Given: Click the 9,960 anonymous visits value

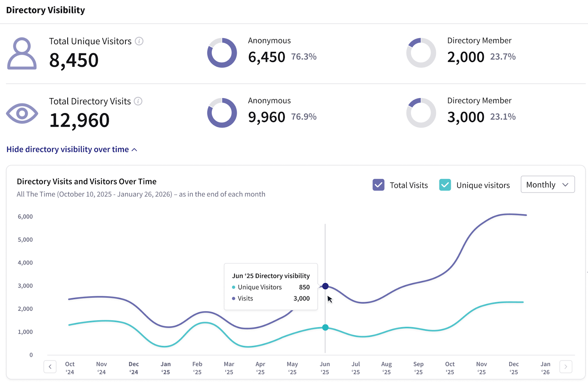Looking at the screenshot, I should pyautogui.click(x=267, y=117).
